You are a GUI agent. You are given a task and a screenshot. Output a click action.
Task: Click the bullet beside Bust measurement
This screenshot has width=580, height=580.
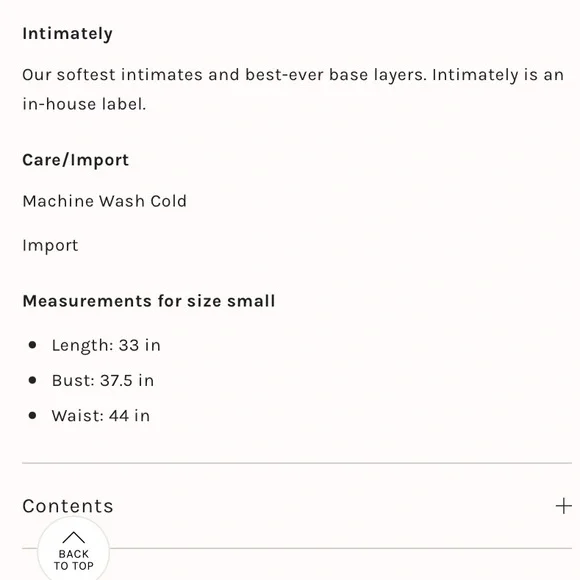coord(33,380)
